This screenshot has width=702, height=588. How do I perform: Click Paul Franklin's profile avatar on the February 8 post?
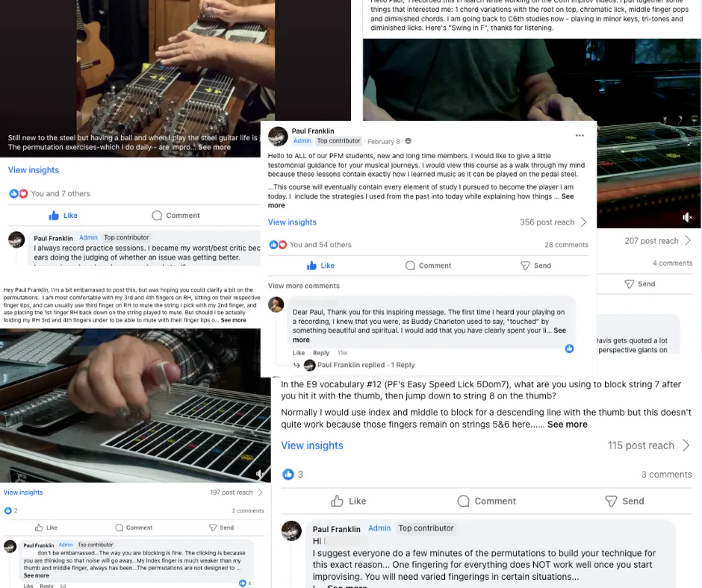(x=278, y=136)
